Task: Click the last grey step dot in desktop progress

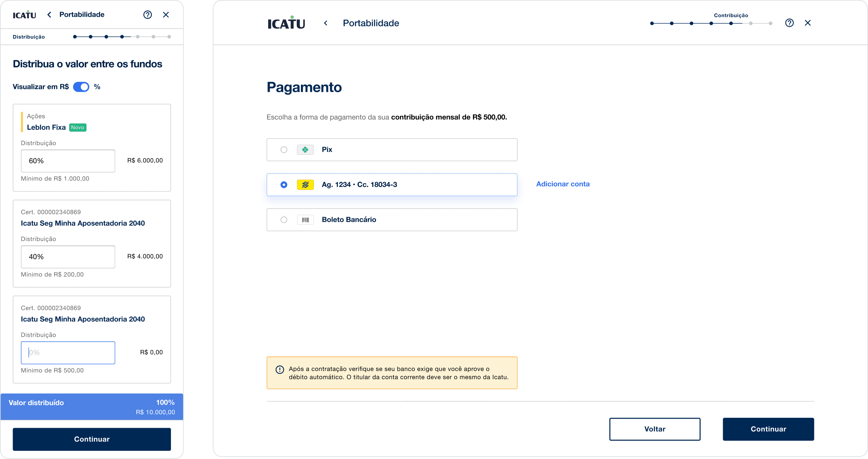Action: (770, 23)
